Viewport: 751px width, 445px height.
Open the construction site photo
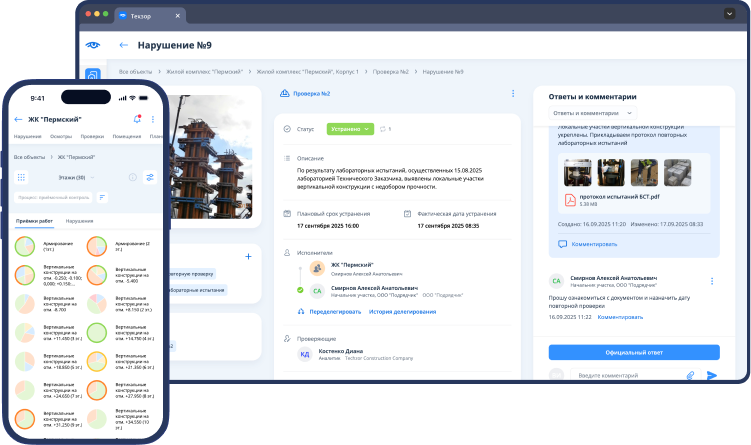coord(211,157)
